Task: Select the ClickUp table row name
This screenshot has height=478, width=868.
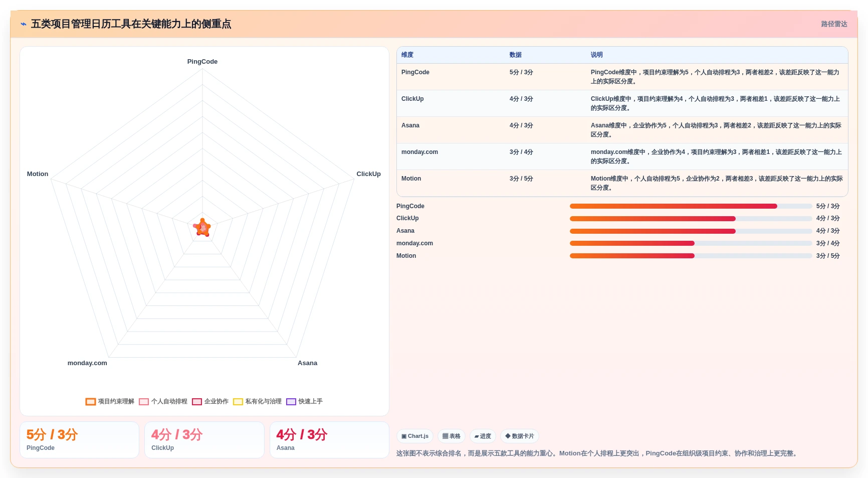Action: 412,99
